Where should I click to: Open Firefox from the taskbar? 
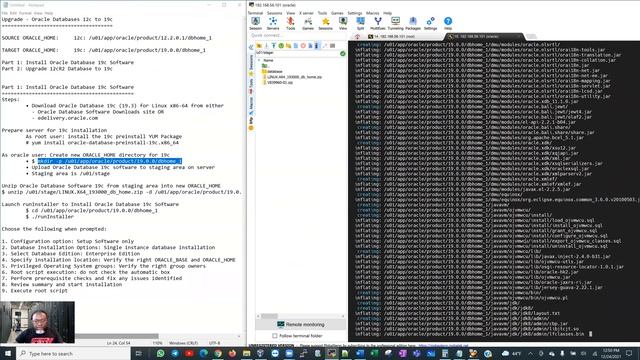coord(232,353)
